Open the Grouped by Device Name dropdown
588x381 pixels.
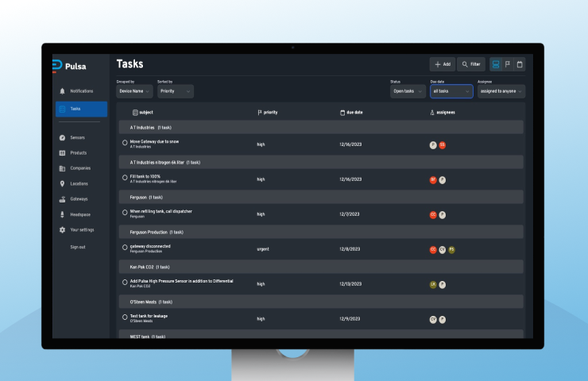click(134, 91)
